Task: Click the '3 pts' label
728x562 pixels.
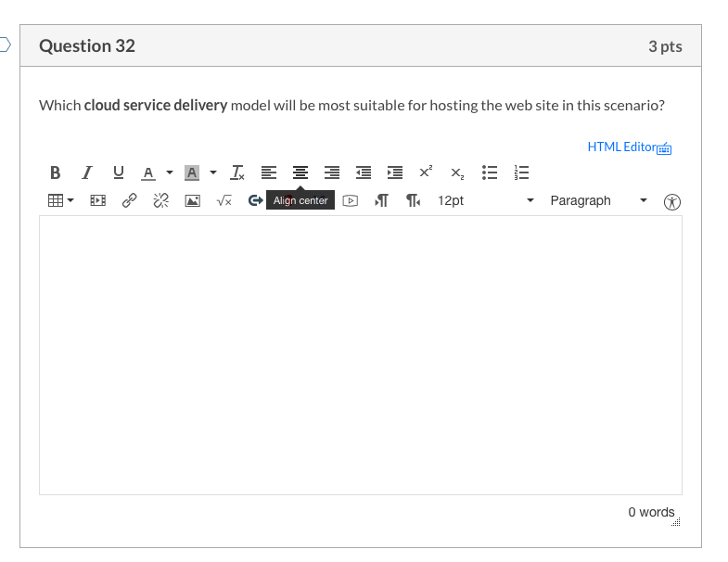Action: [x=665, y=46]
